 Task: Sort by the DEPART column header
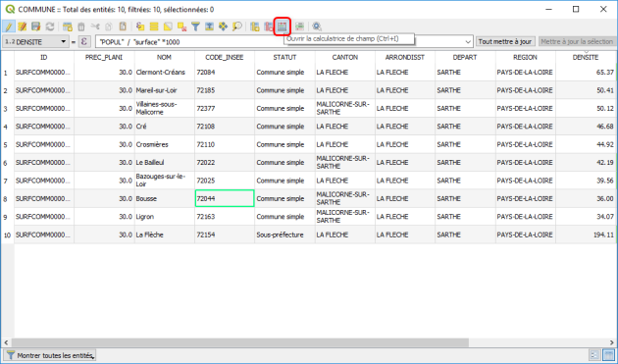[x=465, y=57]
